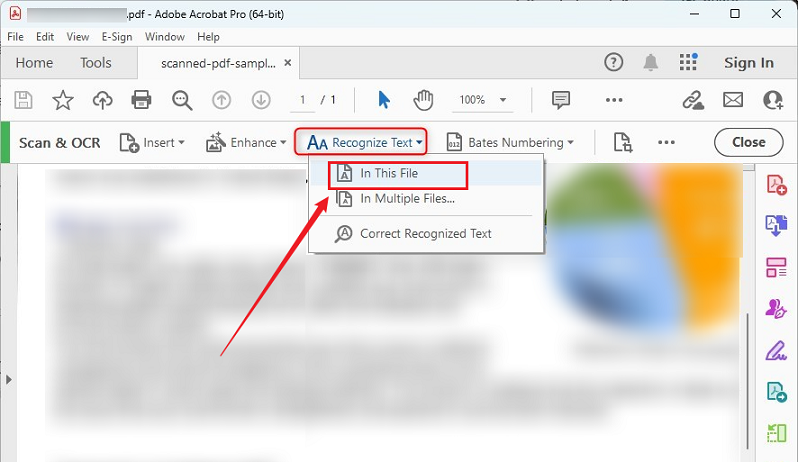798x462 pixels.
Task: Activate the Hand pan tool
Action: coord(423,100)
